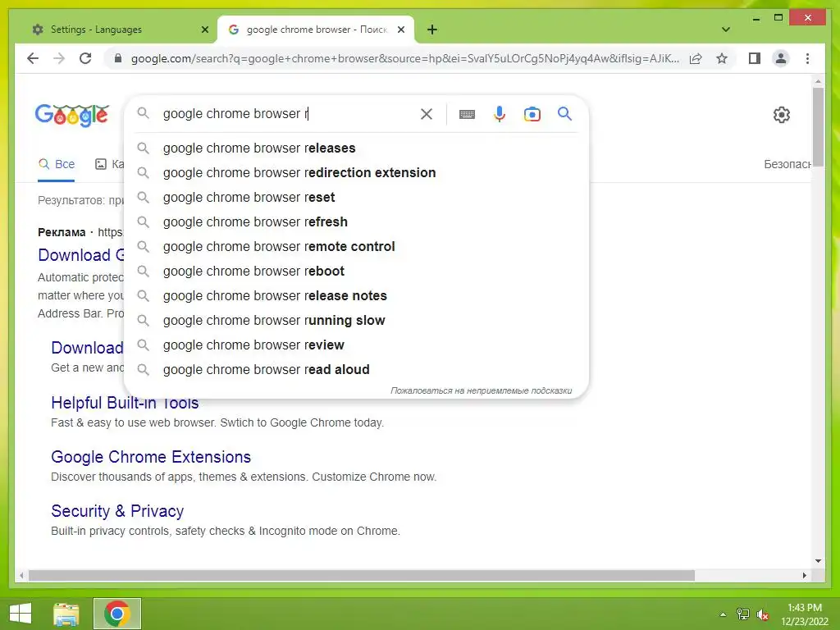
Task: Close the Settings - Languages tab
Action: point(204,30)
